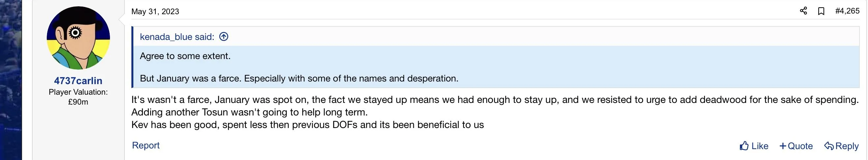Click the post text mentioning Tosun
The width and height of the screenshot is (868, 160).
pos(249,112)
